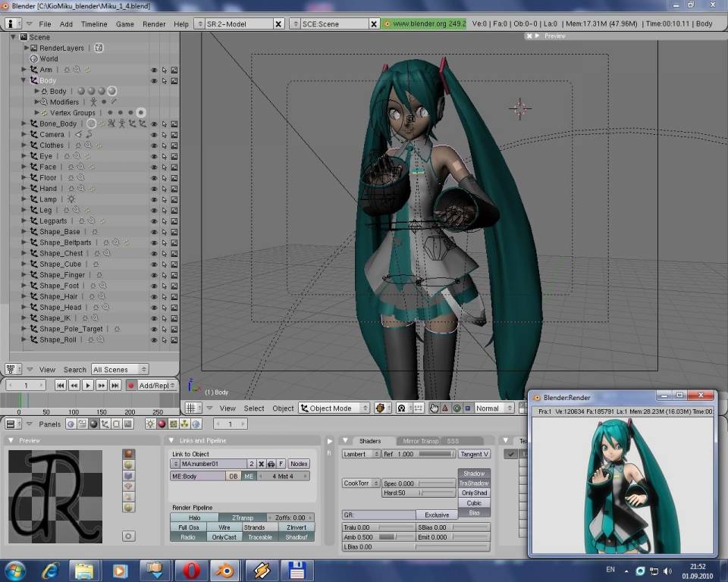Toggle the OnlyCast render pipeline option
The width and height of the screenshot is (728, 582).
224,537
